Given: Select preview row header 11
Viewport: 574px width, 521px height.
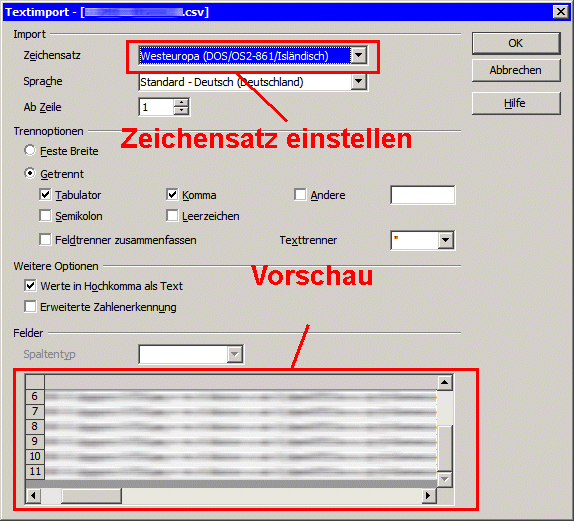Looking at the screenshot, I should coord(35,471).
